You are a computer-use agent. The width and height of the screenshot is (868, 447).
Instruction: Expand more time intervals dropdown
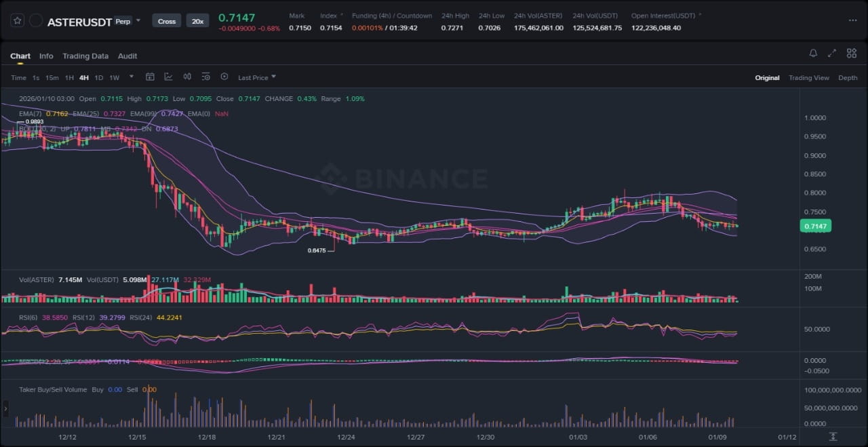click(132, 77)
